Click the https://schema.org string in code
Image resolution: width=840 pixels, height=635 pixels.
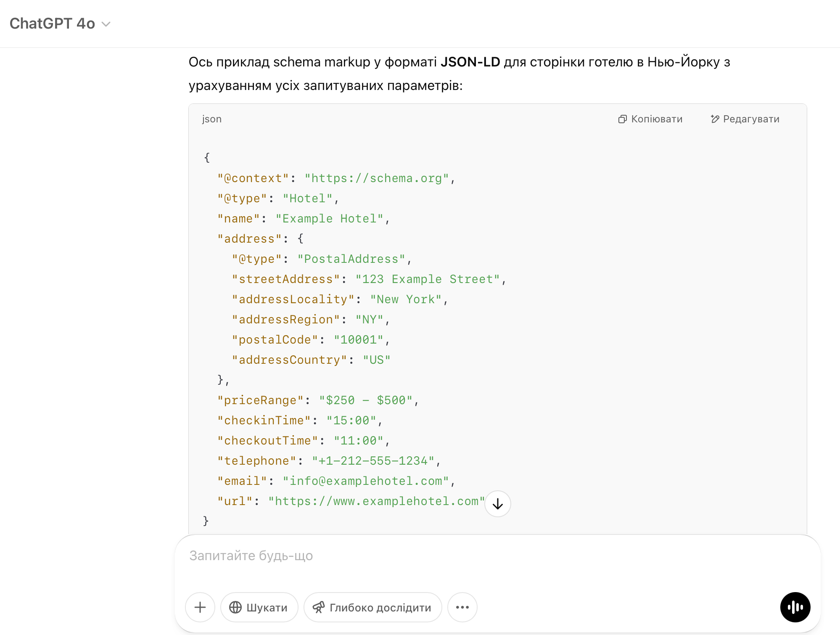(377, 178)
